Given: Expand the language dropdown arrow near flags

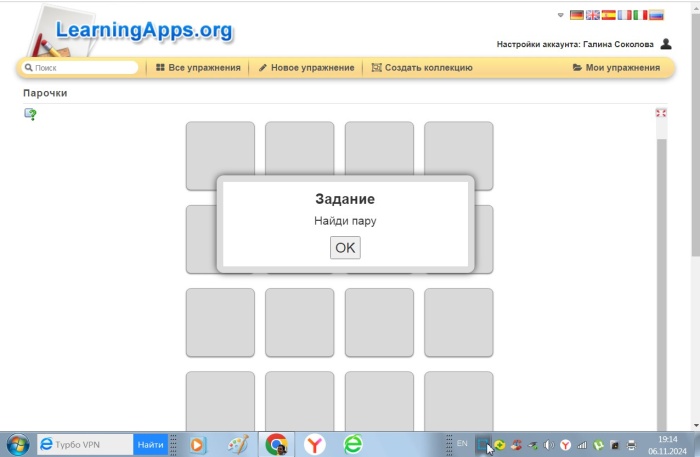Looking at the screenshot, I should (561, 15).
